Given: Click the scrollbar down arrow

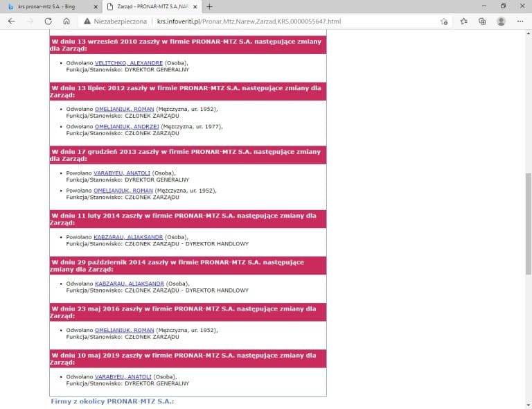Looking at the screenshot, I should [x=529, y=406].
